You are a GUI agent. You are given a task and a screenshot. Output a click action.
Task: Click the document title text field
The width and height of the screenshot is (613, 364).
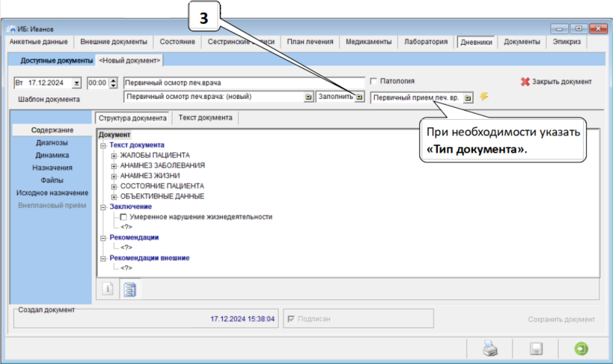click(242, 83)
